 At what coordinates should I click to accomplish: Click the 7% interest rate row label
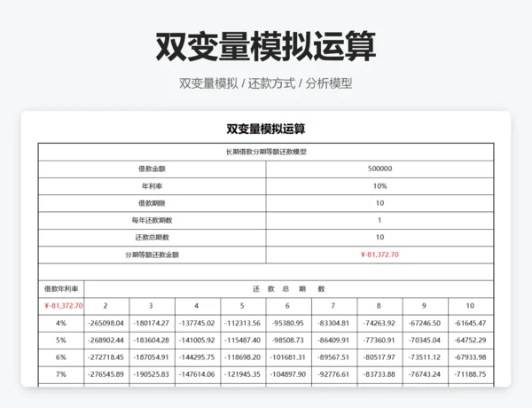click(x=61, y=373)
